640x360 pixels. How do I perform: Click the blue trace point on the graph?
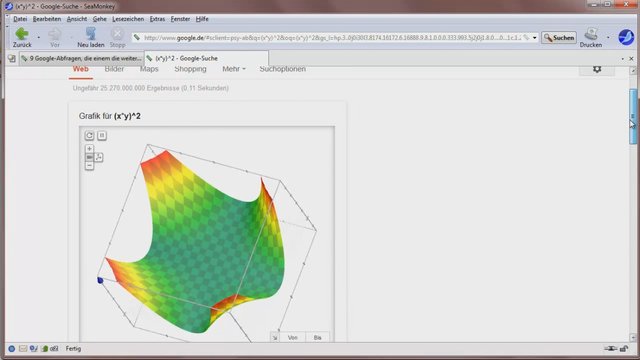[x=100, y=280]
